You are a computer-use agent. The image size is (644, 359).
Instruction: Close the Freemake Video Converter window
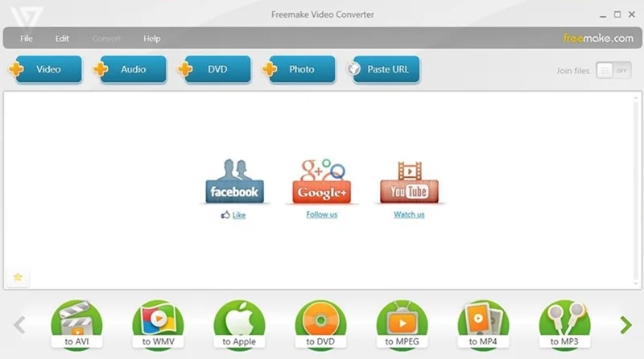pyautogui.click(x=632, y=14)
